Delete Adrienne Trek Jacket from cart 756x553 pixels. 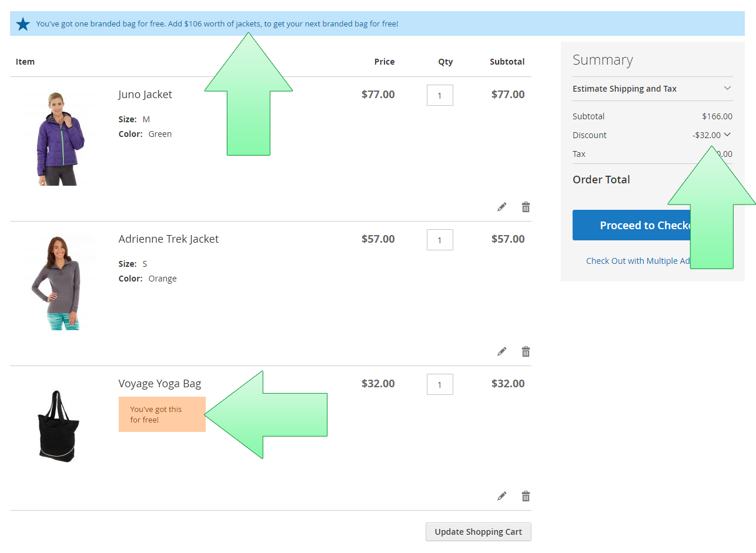[x=526, y=351]
